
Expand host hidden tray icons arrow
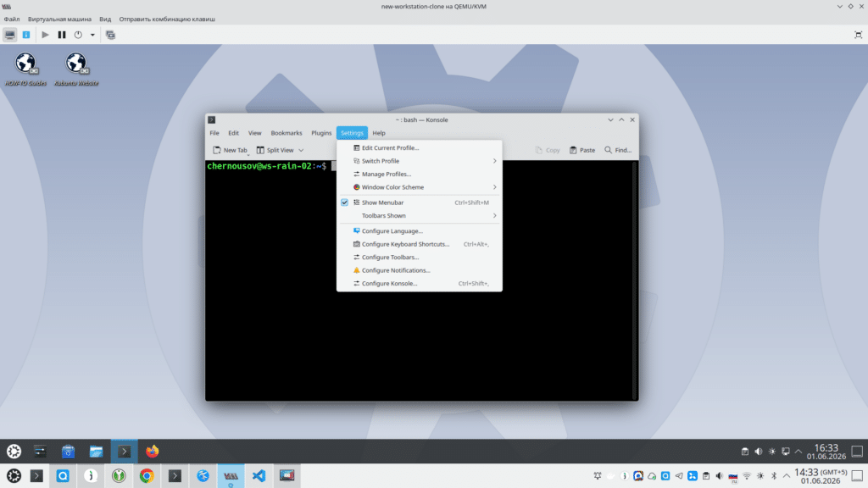[787, 476]
